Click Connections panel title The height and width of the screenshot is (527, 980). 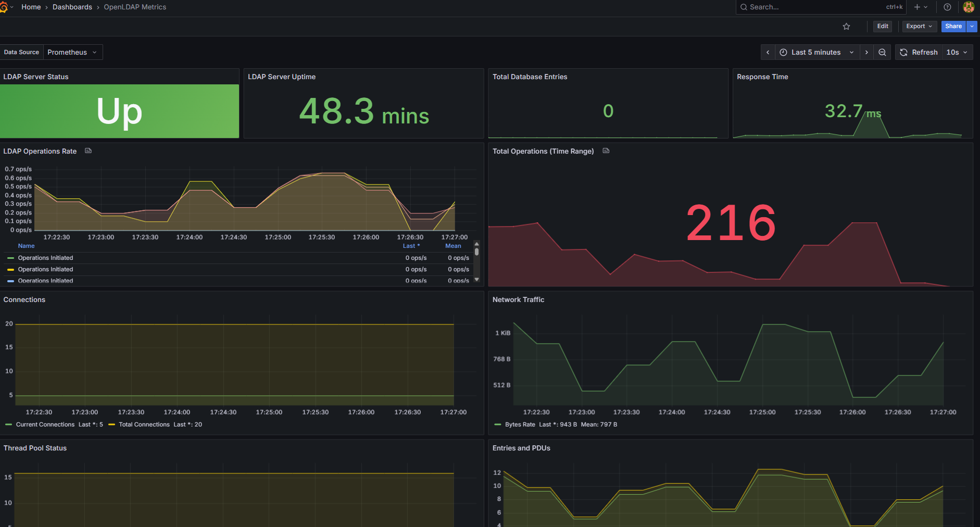point(24,300)
